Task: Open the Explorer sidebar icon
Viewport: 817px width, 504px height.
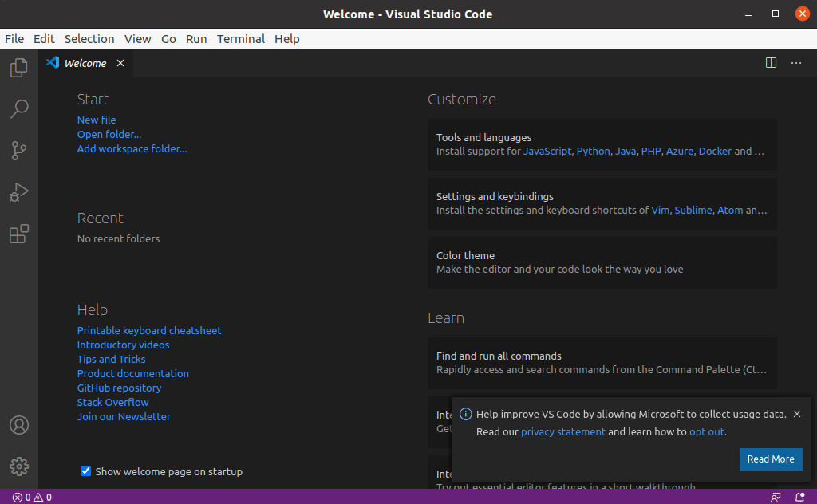Action: pyautogui.click(x=18, y=68)
